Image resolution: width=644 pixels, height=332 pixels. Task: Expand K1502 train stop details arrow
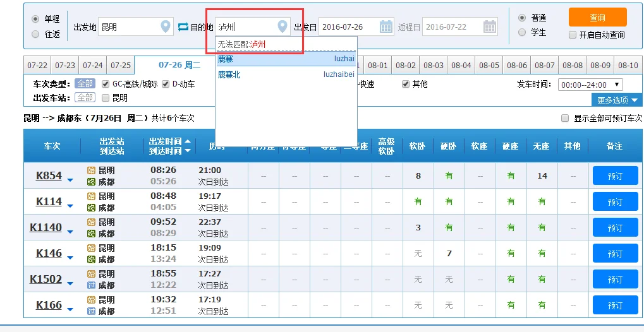[70, 283]
